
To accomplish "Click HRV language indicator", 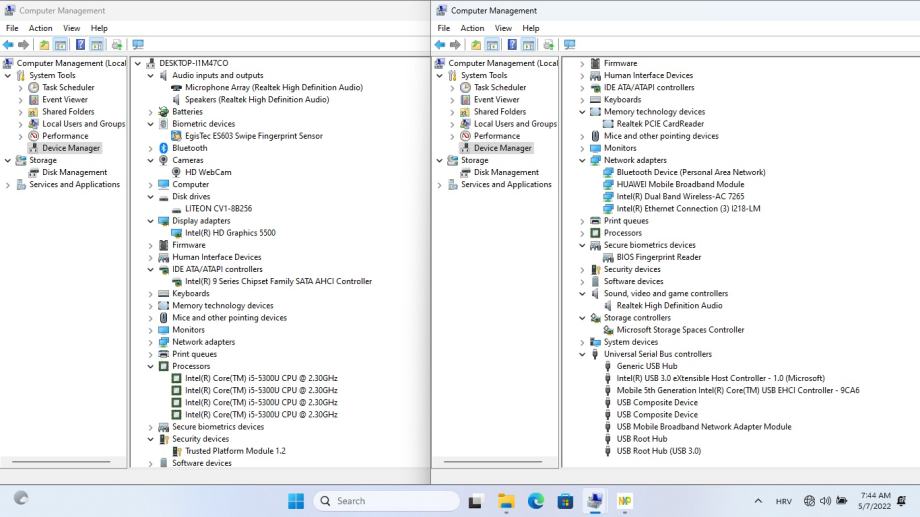I will pos(783,501).
